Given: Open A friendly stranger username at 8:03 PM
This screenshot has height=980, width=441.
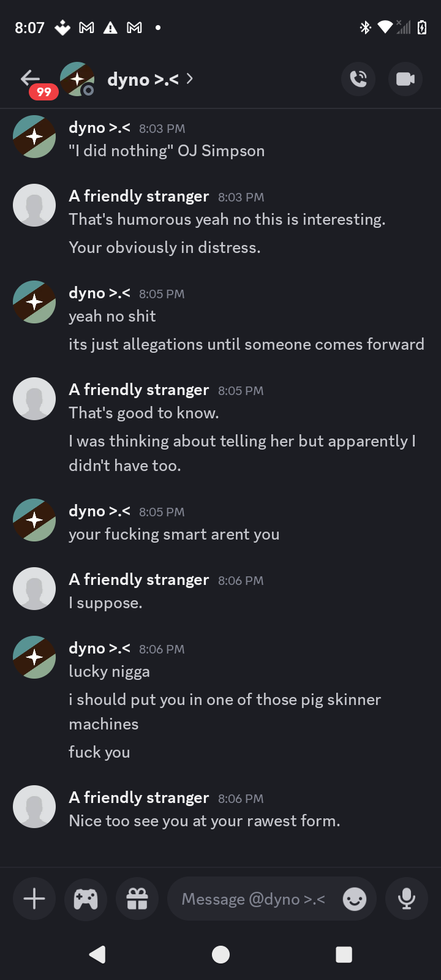Looking at the screenshot, I should 139,196.
